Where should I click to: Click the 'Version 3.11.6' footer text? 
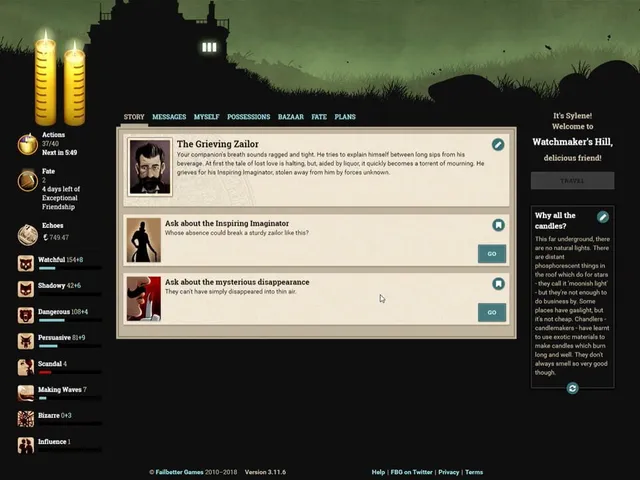(x=265, y=472)
